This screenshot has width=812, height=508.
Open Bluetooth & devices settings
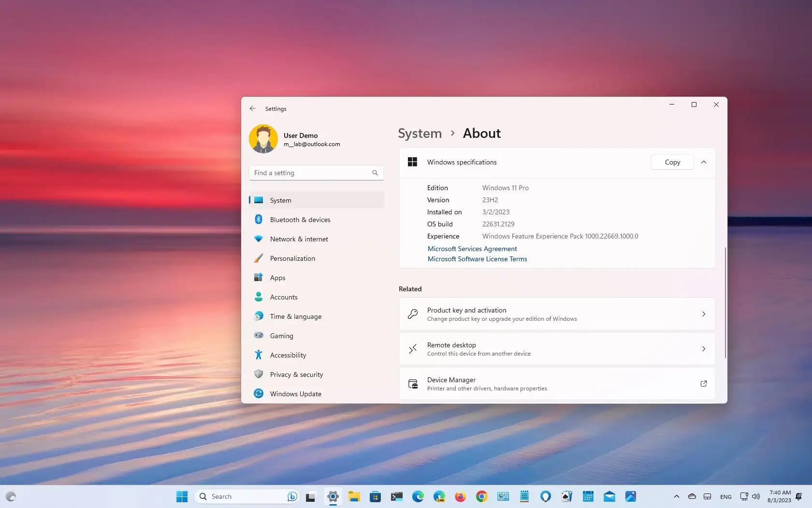pyautogui.click(x=317, y=220)
